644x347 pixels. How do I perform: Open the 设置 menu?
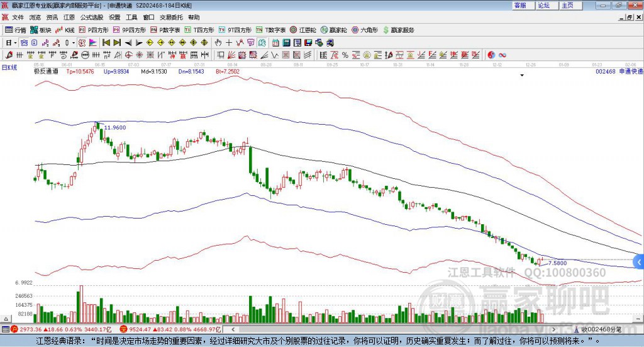click(x=114, y=17)
